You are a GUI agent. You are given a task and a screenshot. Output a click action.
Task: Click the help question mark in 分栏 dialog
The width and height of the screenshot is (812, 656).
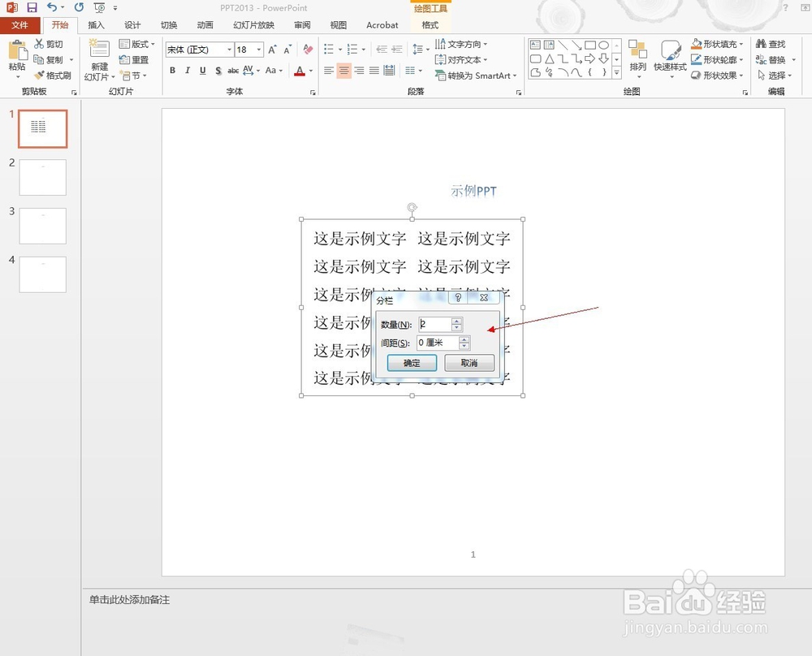pyautogui.click(x=458, y=297)
